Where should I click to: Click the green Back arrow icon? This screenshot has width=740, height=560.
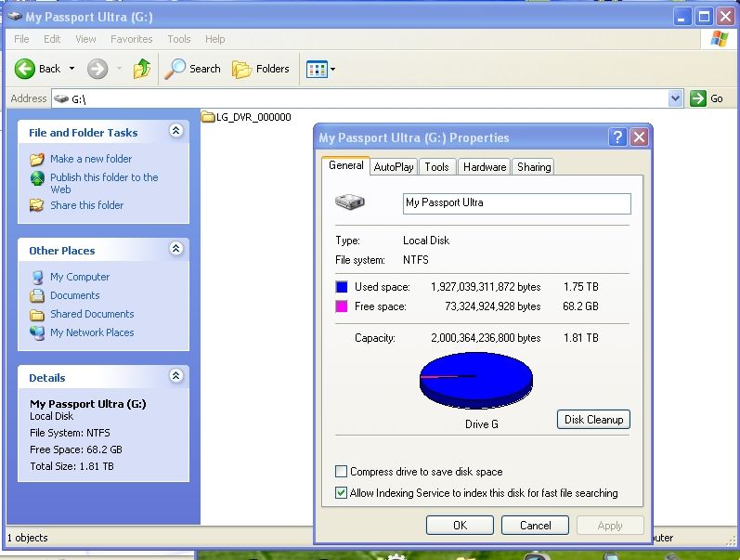[x=24, y=69]
